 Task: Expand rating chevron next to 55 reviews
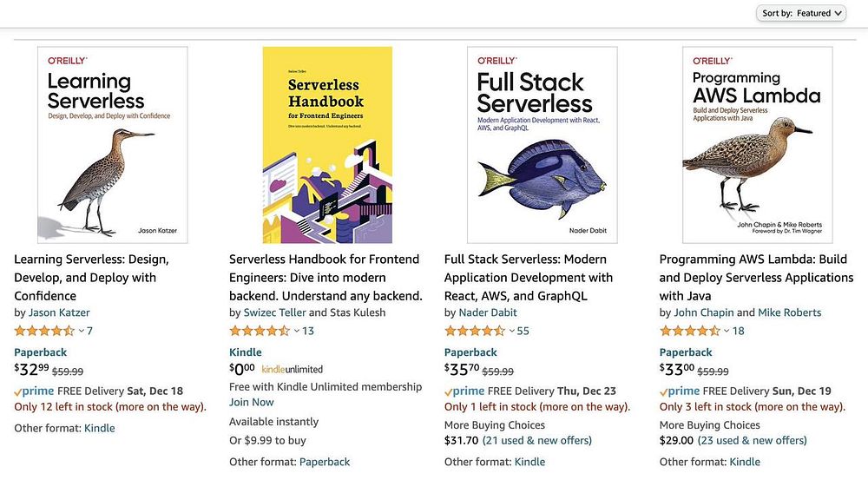point(511,332)
